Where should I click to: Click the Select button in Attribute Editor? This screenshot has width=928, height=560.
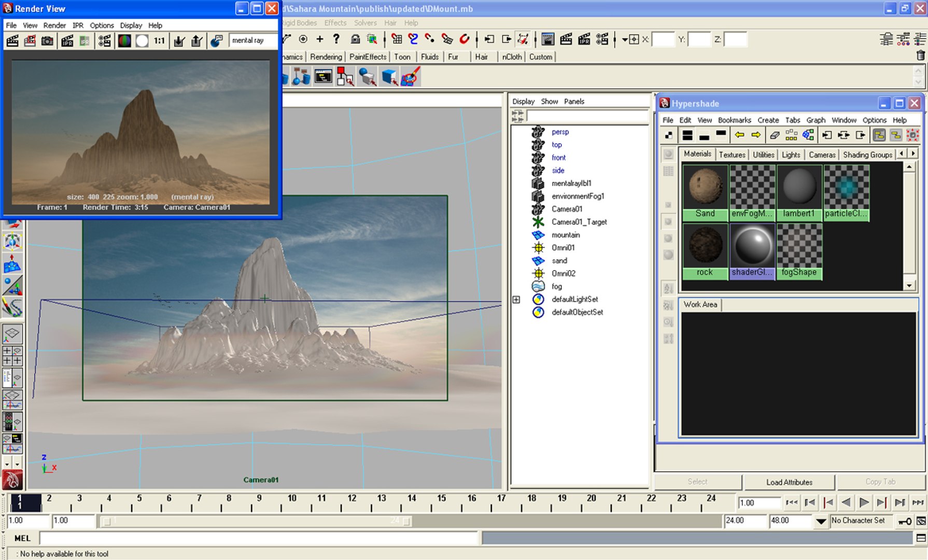click(x=697, y=482)
